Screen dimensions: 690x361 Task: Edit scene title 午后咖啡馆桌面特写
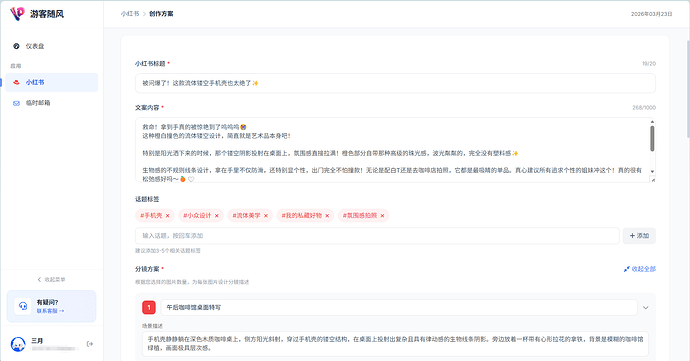pyautogui.click(x=399, y=307)
